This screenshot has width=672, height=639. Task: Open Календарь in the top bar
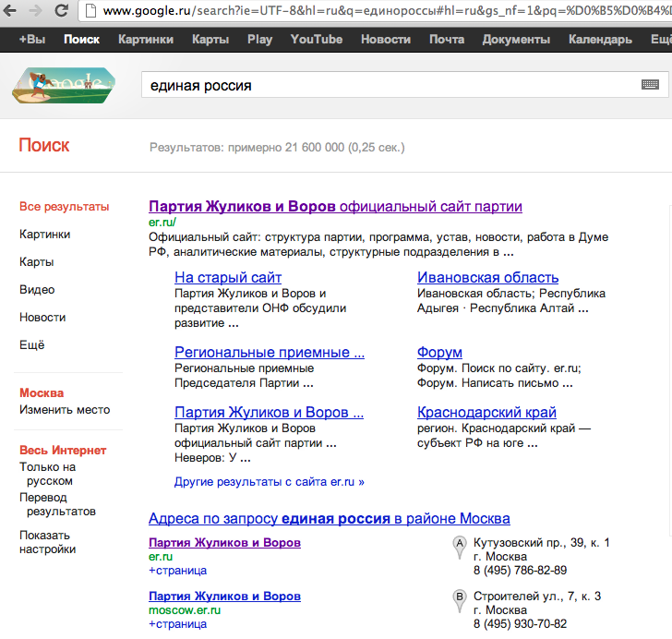coord(600,40)
